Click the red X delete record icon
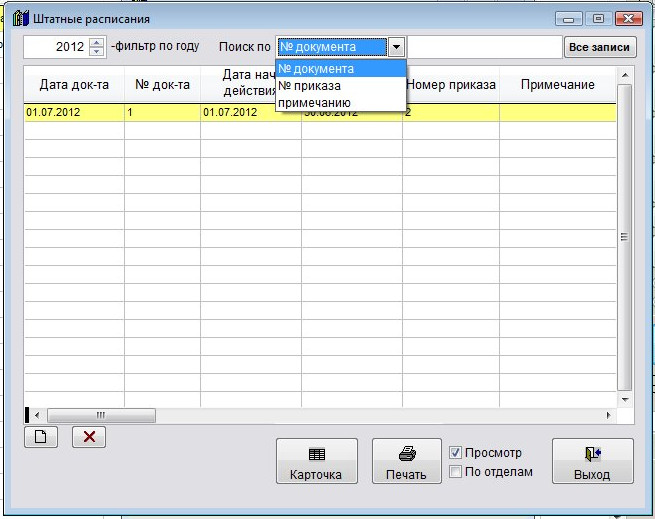Screen dimensions: 655x519 (x=89, y=437)
